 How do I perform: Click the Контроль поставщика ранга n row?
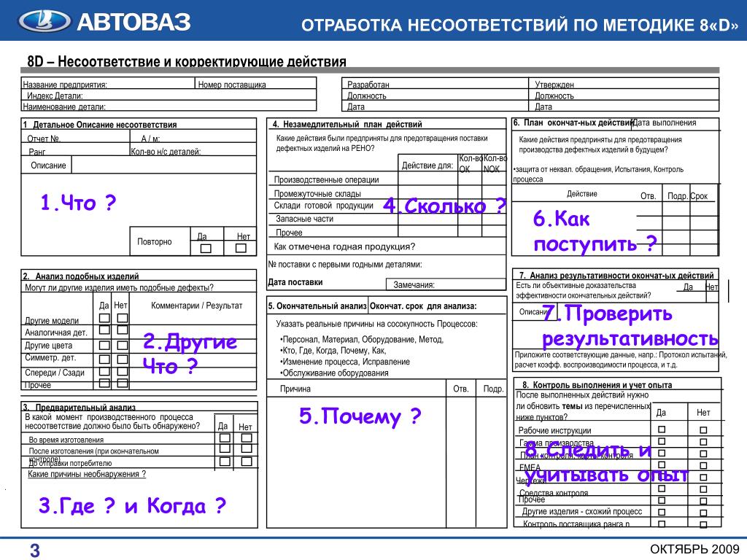(618, 524)
